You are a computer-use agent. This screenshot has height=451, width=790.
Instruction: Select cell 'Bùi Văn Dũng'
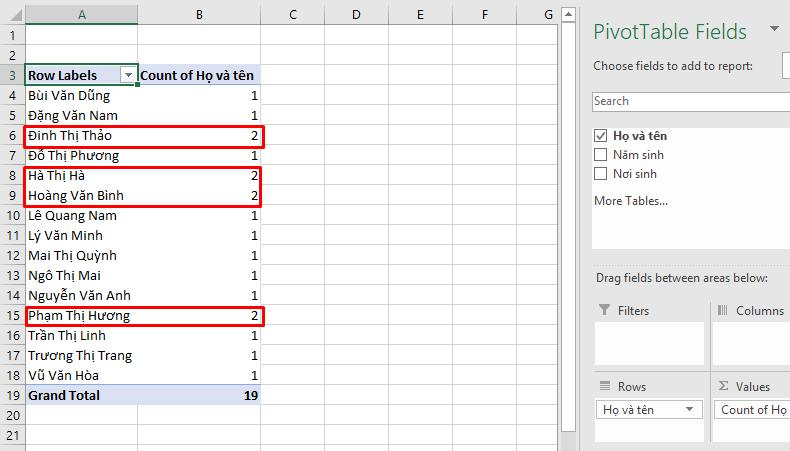pyautogui.click(x=82, y=95)
